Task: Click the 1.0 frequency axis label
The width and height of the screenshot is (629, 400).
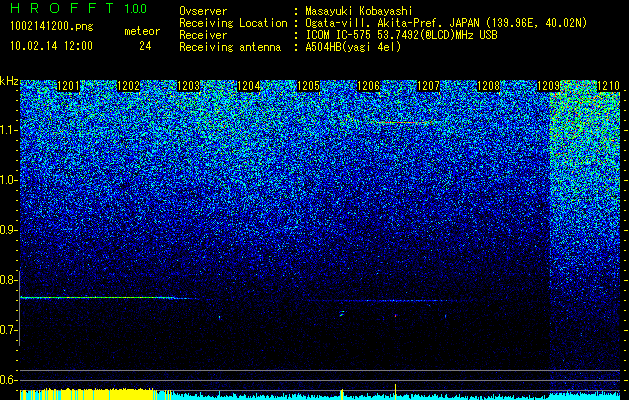Action: click(x=9, y=180)
